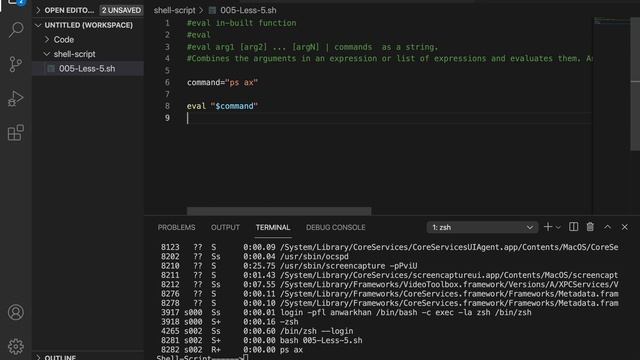Switch to the Problems tab
The image size is (640, 360).
[176, 227]
